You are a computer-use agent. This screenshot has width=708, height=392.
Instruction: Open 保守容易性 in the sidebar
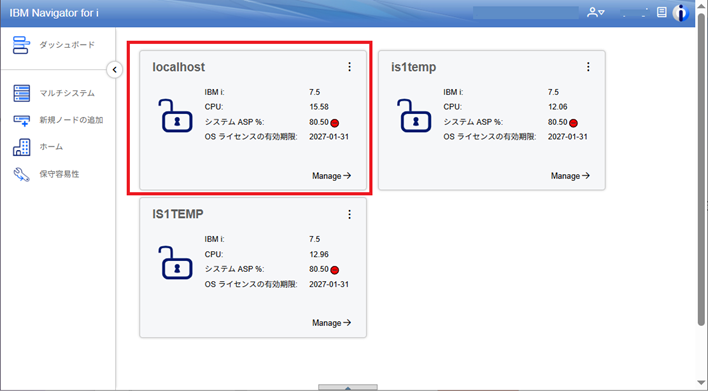pyautogui.click(x=59, y=174)
